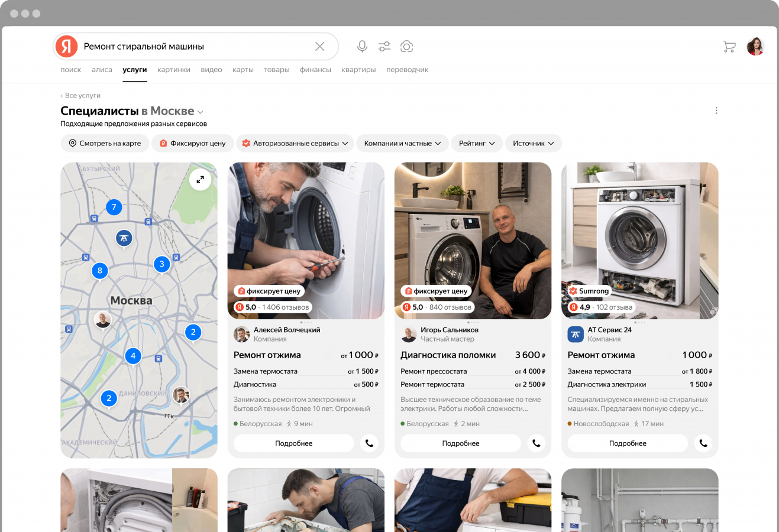Image resolution: width=779 pixels, height=532 pixels.
Task: Switch to the картинки tab
Action: (174, 70)
